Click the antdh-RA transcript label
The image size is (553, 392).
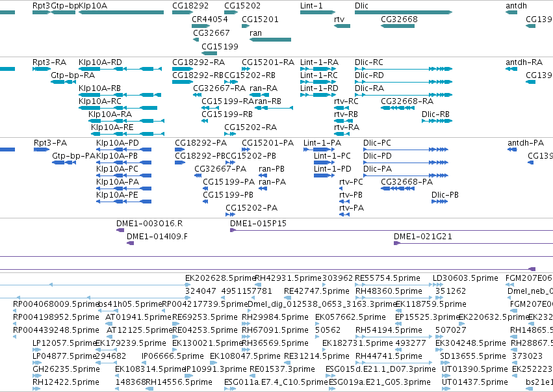[x=524, y=62]
